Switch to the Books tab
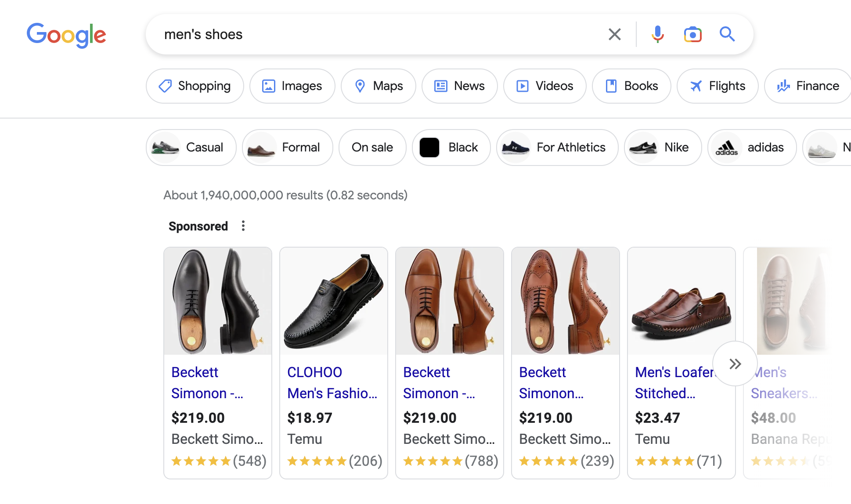 point(631,86)
